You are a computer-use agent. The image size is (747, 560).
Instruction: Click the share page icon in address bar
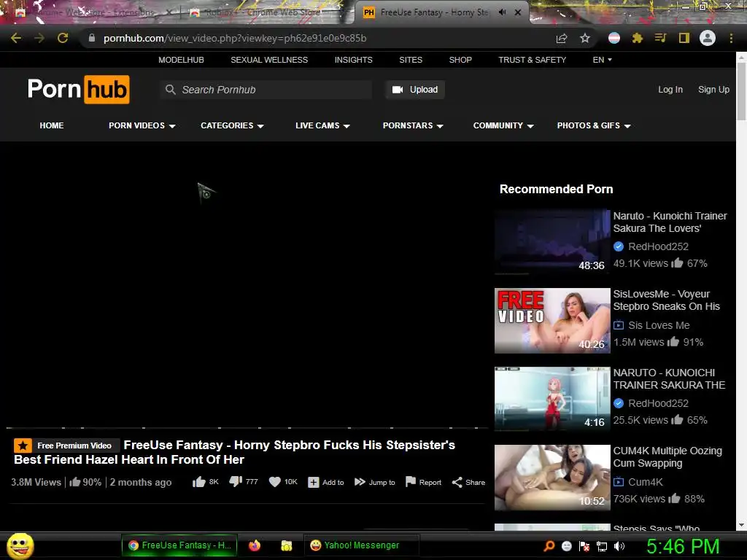click(562, 38)
